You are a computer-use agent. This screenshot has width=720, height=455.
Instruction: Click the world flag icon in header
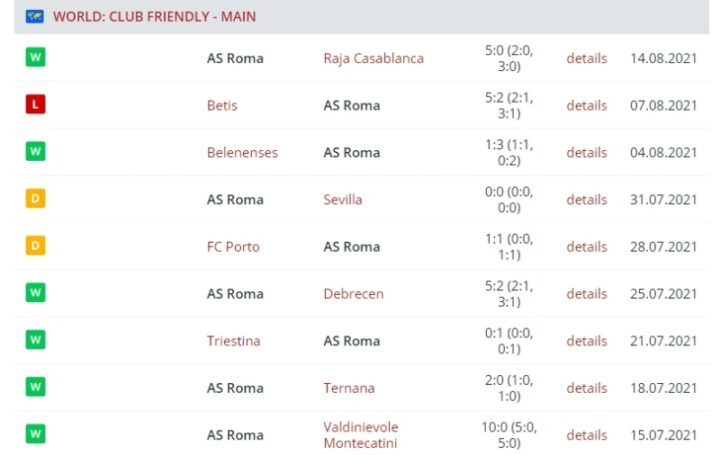pos(35,16)
